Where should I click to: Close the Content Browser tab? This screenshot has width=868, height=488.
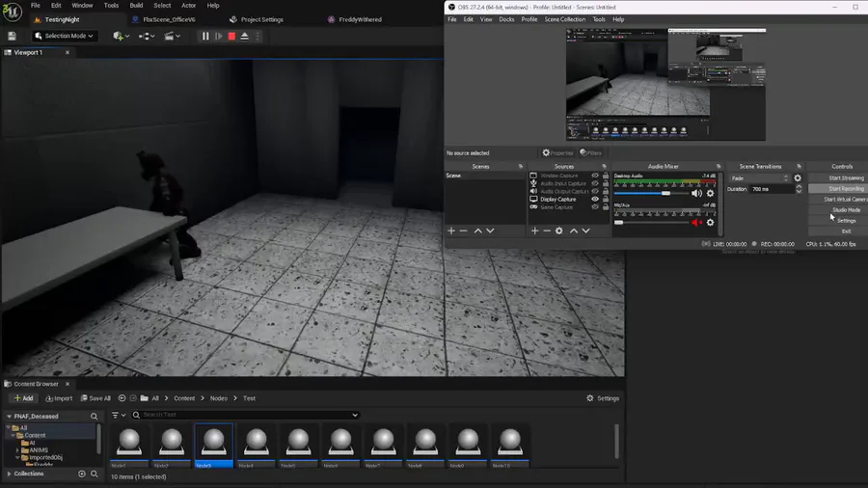pos(68,384)
